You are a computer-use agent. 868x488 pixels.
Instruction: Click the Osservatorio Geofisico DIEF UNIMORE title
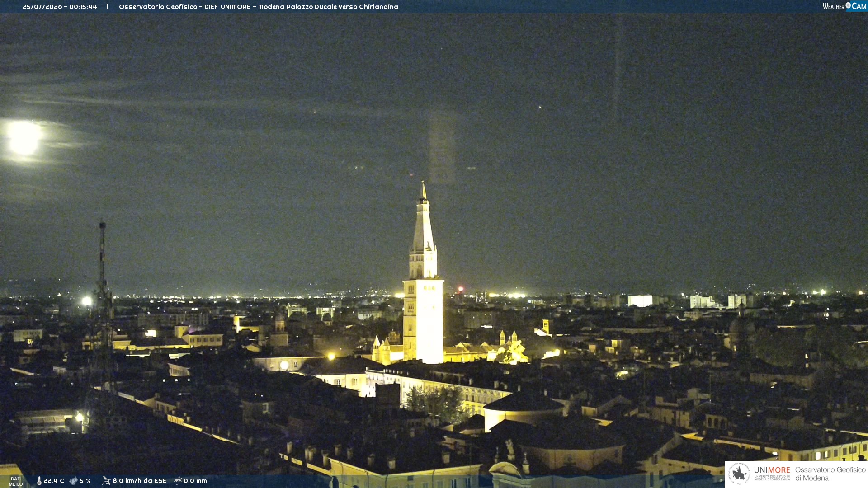[x=259, y=7]
